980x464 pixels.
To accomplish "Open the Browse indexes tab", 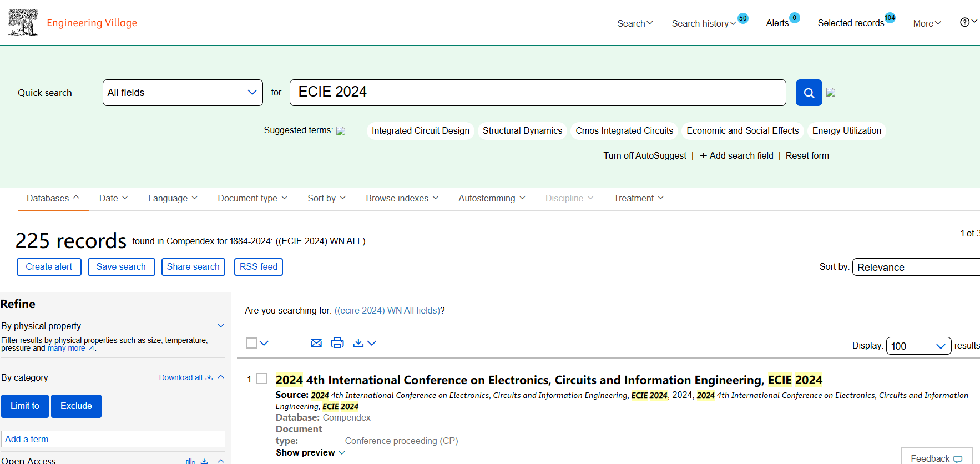I will pos(402,198).
